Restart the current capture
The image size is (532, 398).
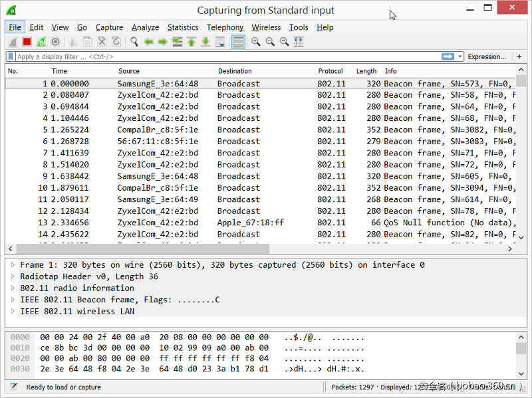[x=41, y=42]
